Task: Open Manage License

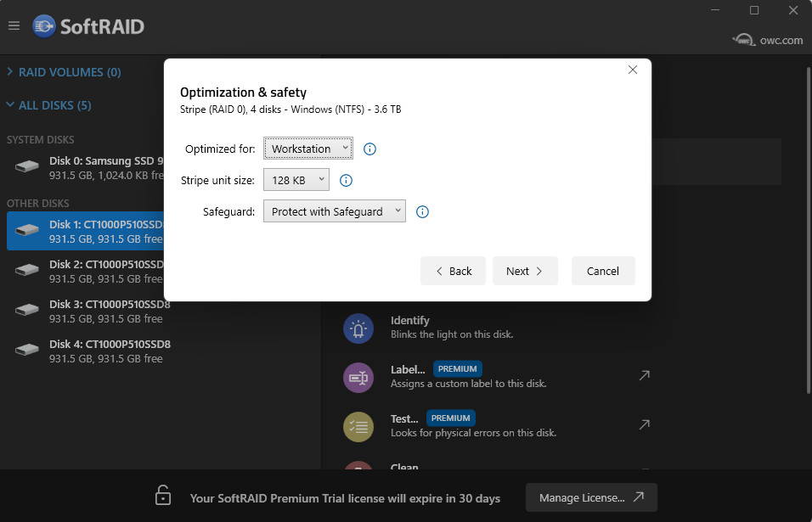Action: point(591,497)
